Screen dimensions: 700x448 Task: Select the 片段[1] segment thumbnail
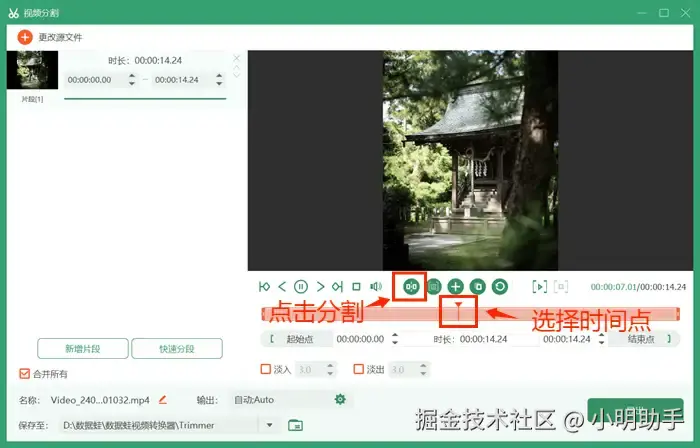(32, 70)
